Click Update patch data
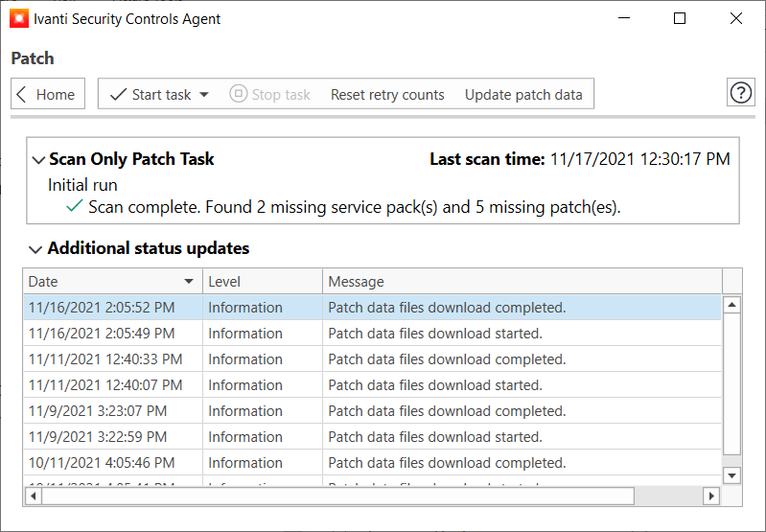 pyautogui.click(x=523, y=94)
